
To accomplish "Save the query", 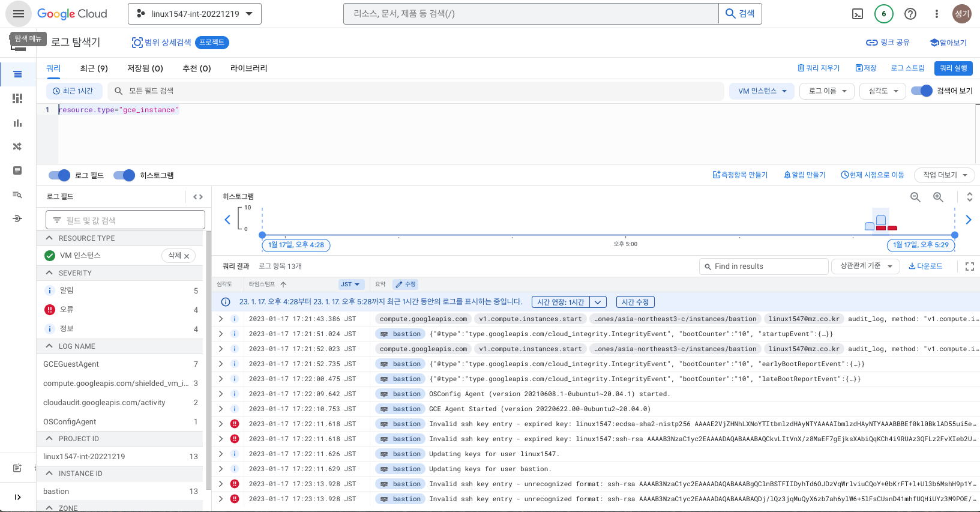I will click(866, 68).
